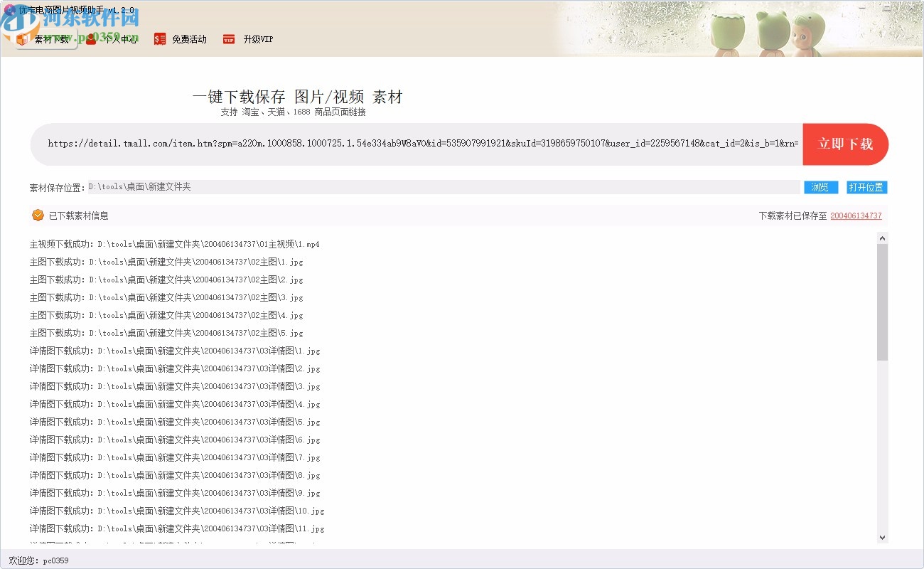Image resolution: width=924 pixels, height=569 pixels.
Task: Select the log line for 03详情图\4.jpg
Action: [x=175, y=404]
